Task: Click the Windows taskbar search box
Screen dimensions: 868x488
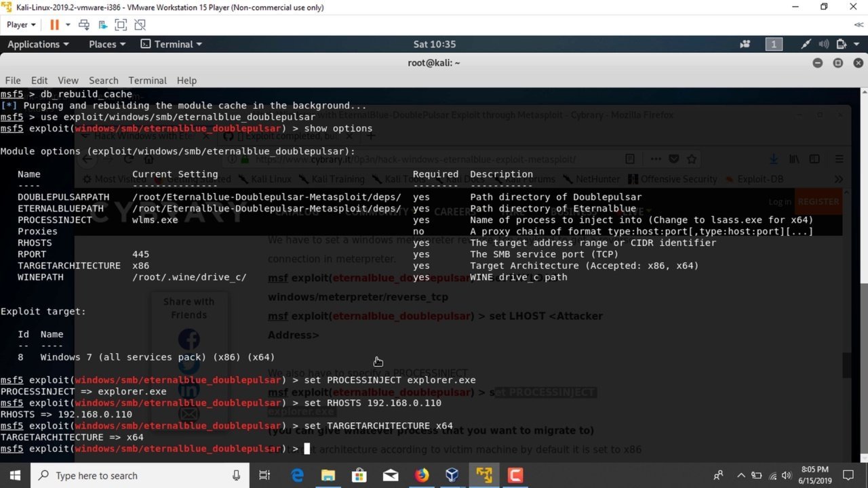Action: tap(141, 475)
